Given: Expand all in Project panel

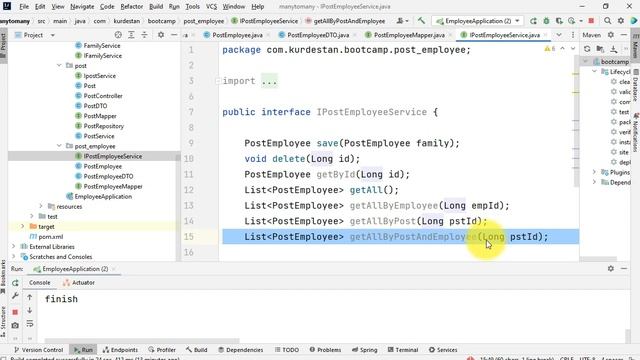Looking at the screenshot, I should [x=131, y=35].
